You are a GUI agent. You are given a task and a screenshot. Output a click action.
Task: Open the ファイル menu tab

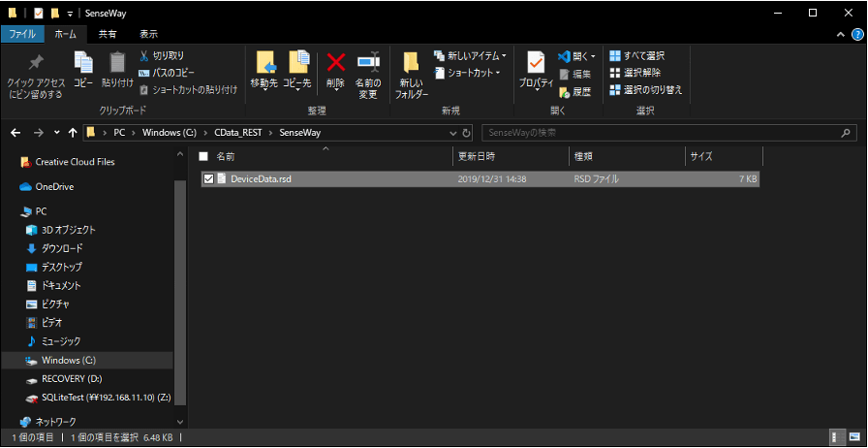(x=22, y=34)
